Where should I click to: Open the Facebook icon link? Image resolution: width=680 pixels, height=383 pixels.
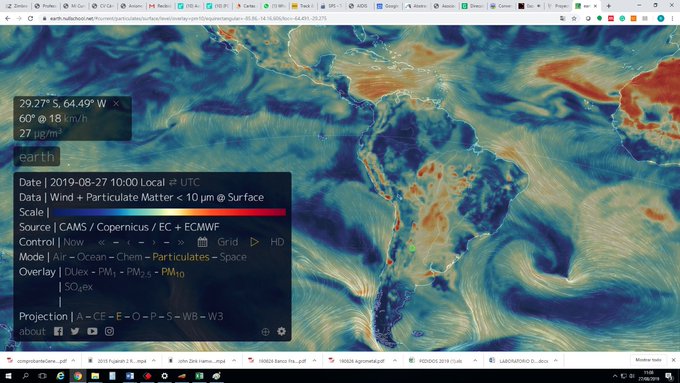coord(58,331)
